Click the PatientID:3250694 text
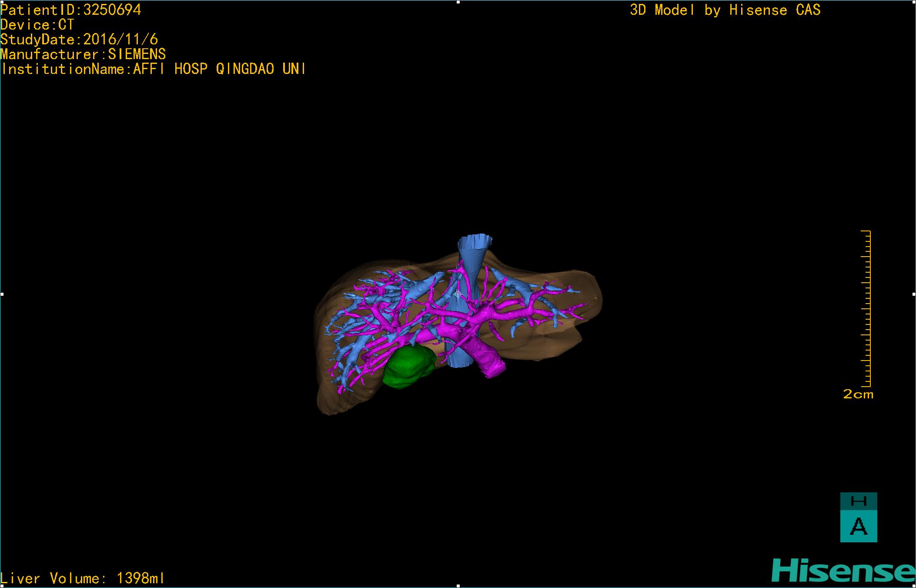 coord(71,10)
